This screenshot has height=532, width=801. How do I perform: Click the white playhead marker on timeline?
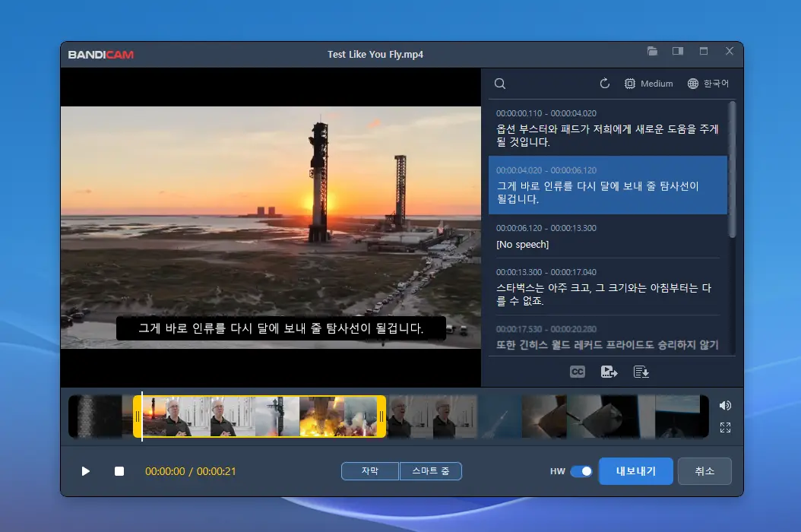(x=142, y=416)
